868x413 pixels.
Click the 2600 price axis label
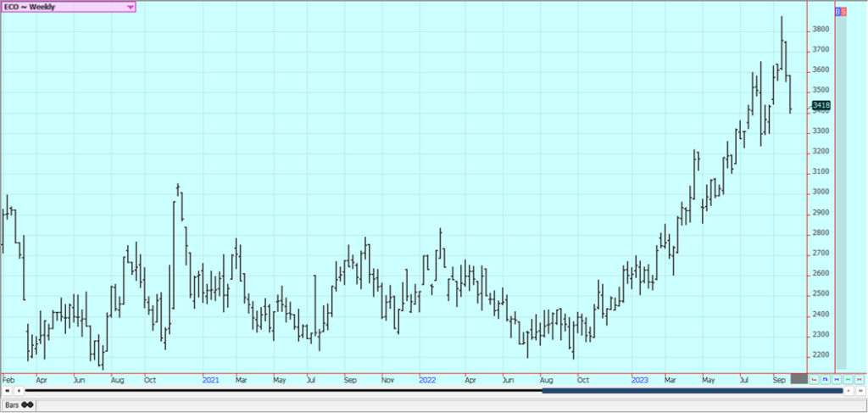coord(821,273)
